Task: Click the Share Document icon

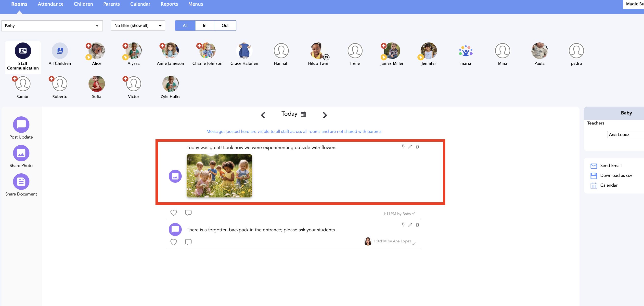Action: (x=21, y=181)
